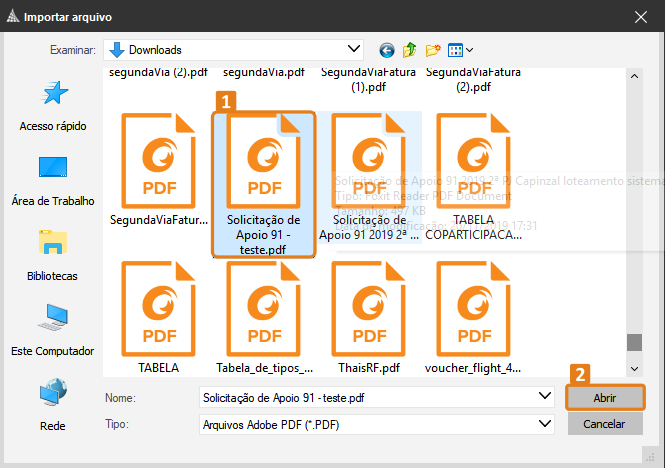Open Área de Trabalho location
The width and height of the screenshot is (665, 468).
click(53, 180)
